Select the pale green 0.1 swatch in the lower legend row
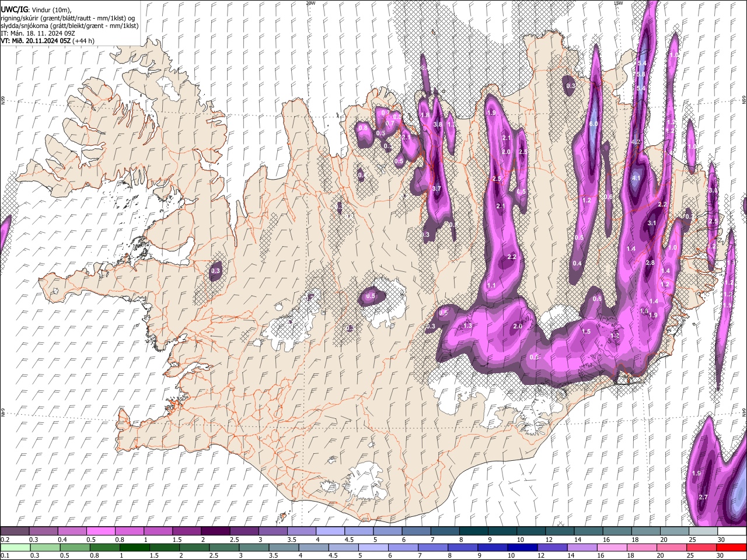 [x=16, y=547]
